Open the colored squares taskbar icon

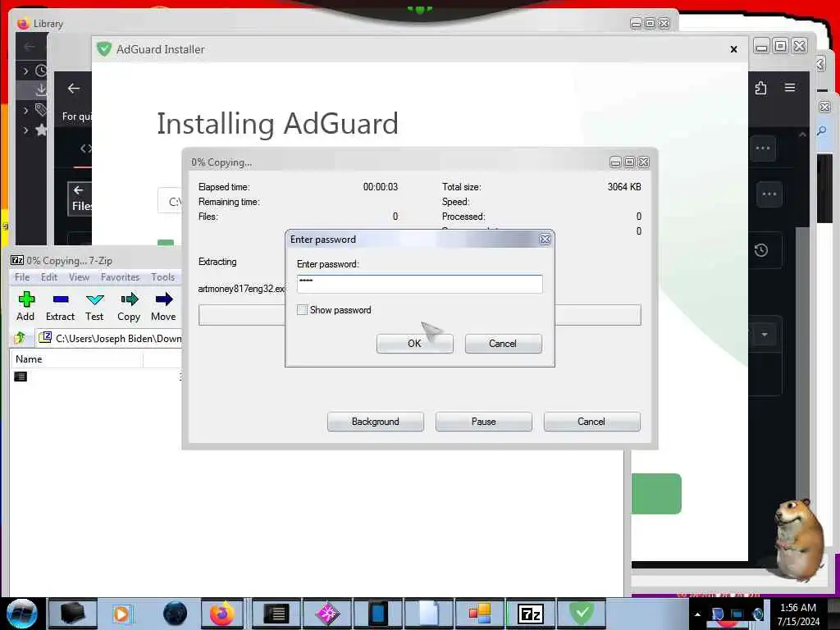point(479,614)
